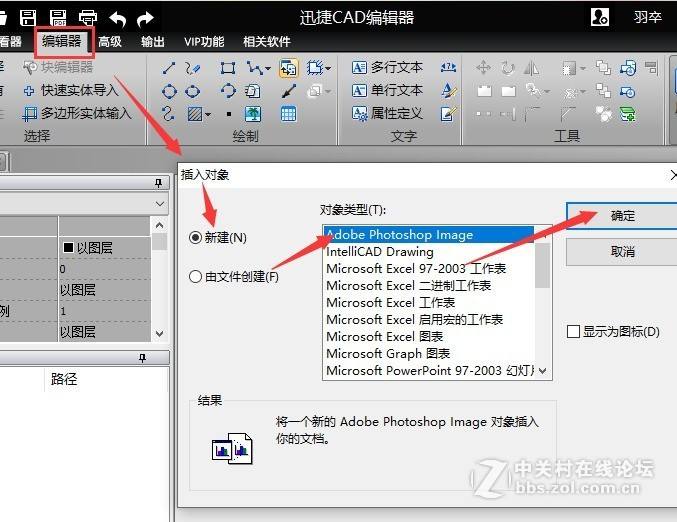This screenshot has height=522, width=677.
Task: Switch to the 高级 ribbon tab
Action: coord(110,41)
